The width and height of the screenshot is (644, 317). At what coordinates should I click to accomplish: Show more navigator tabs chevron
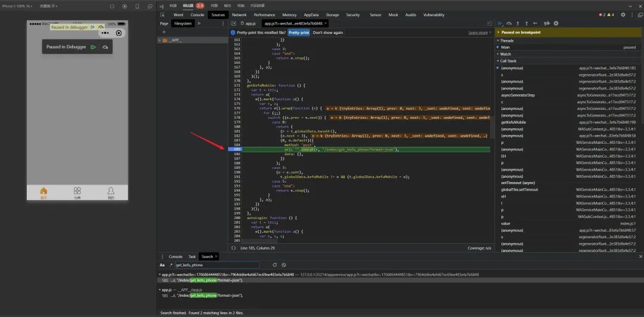199,23
